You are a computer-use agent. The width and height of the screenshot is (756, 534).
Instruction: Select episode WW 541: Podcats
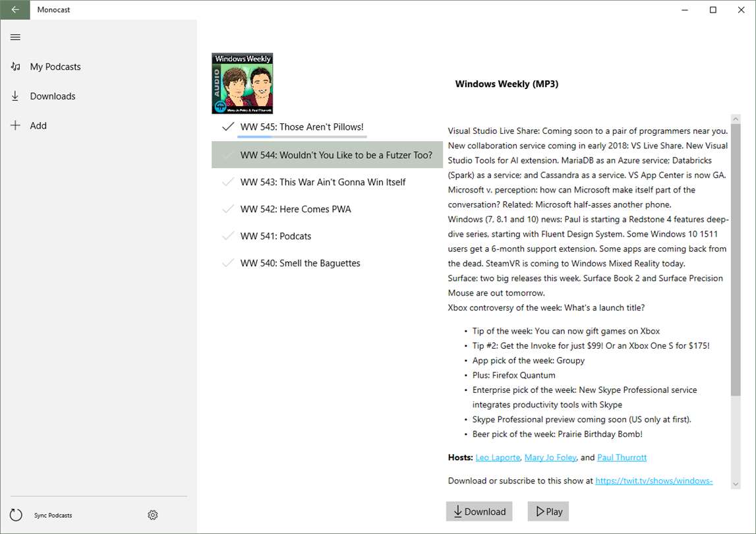pos(276,236)
